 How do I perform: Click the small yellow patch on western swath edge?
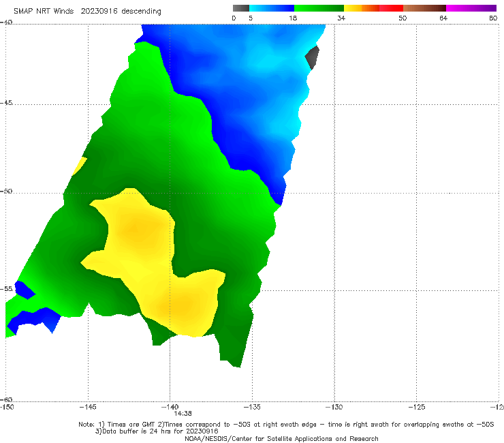[80, 166]
